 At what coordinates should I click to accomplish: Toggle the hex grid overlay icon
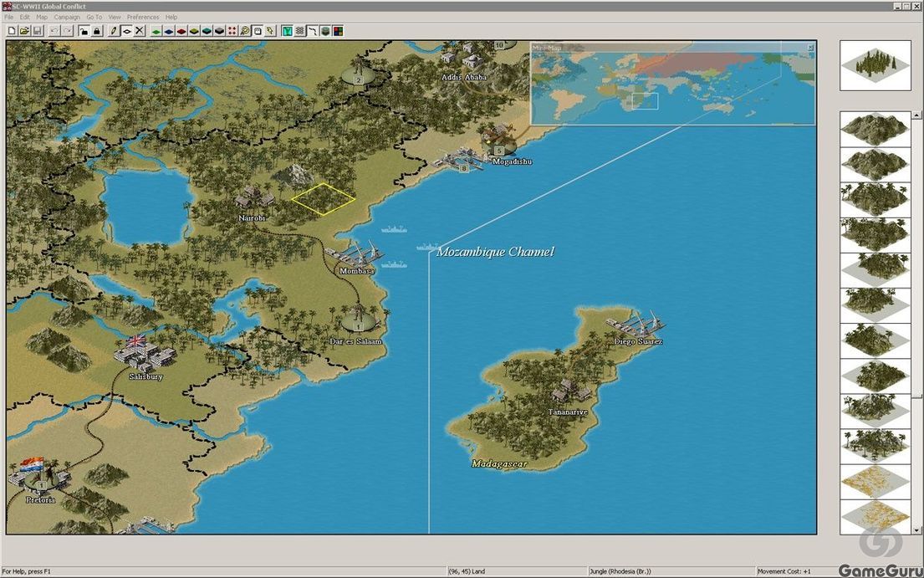coord(300,31)
